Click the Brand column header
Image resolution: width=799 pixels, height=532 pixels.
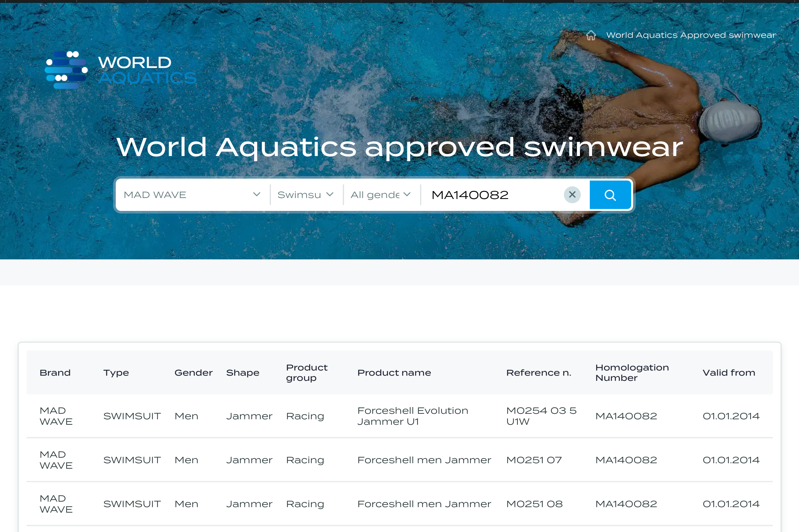tap(55, 372)
